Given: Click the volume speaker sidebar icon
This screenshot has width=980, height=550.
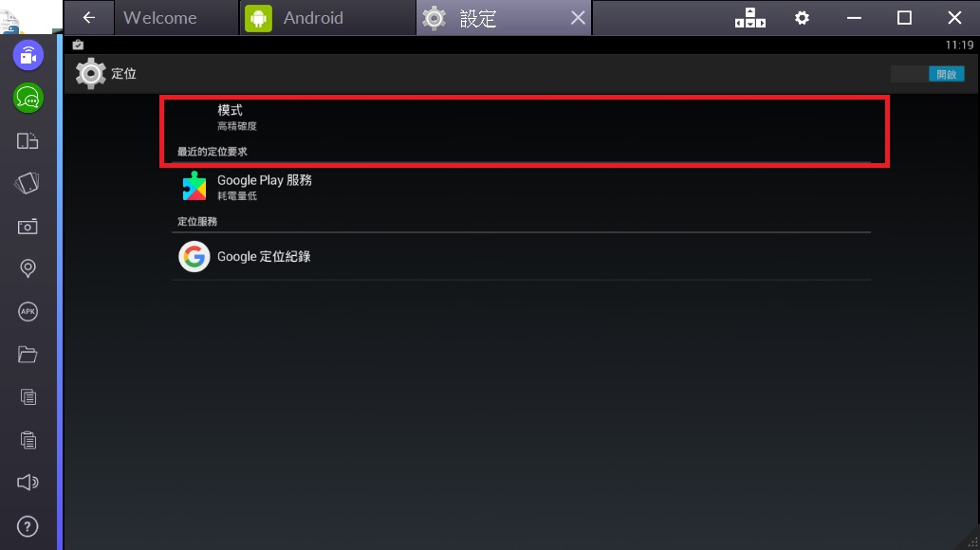Looking at the screenshot, I should pyautogui.click(x=28, y=482).
